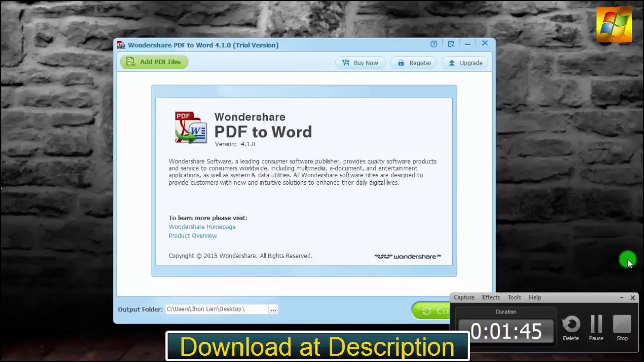Stop the screen recording
This screenshot has height=362, width=644.
pyautogui.click(x=622, y=328)
